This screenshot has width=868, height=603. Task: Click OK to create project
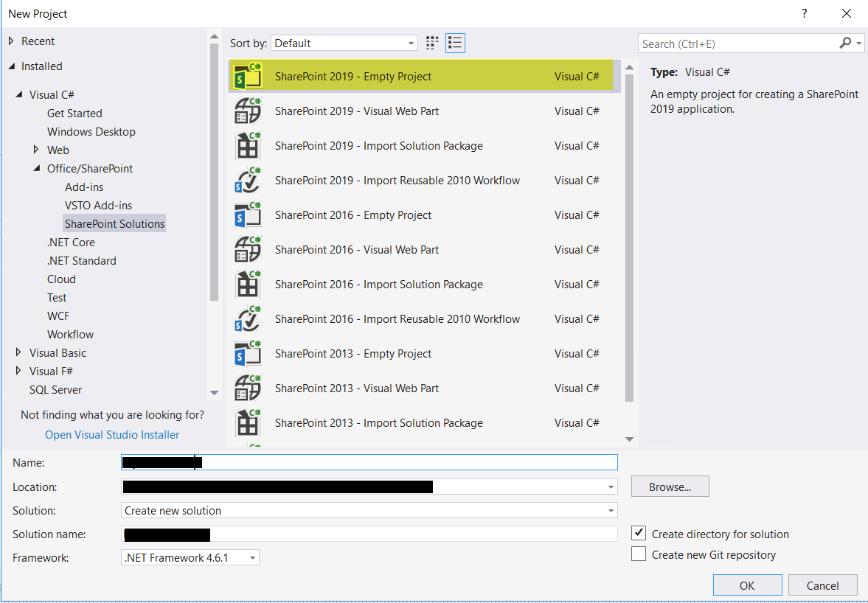747,585
